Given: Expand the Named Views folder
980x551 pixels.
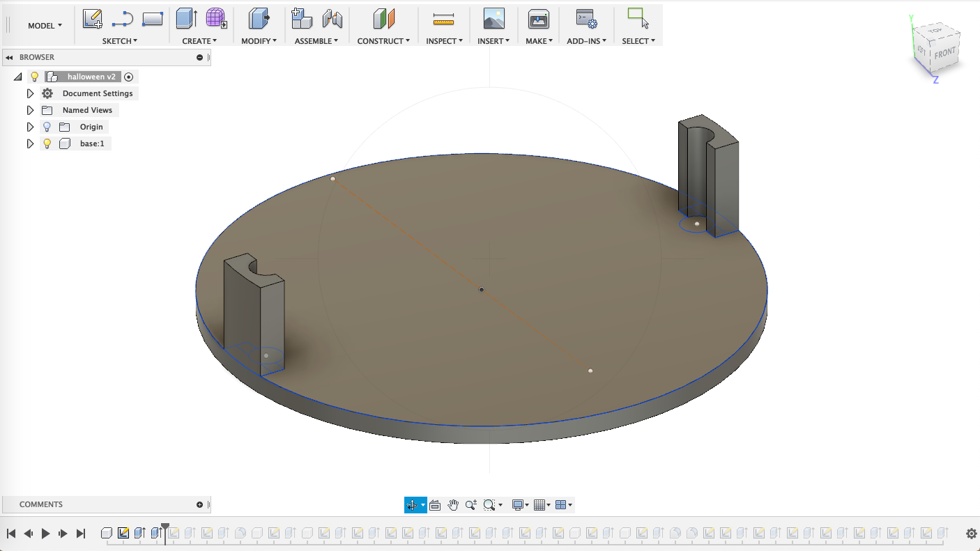Looking at the screenshot, I should [30, 109].
